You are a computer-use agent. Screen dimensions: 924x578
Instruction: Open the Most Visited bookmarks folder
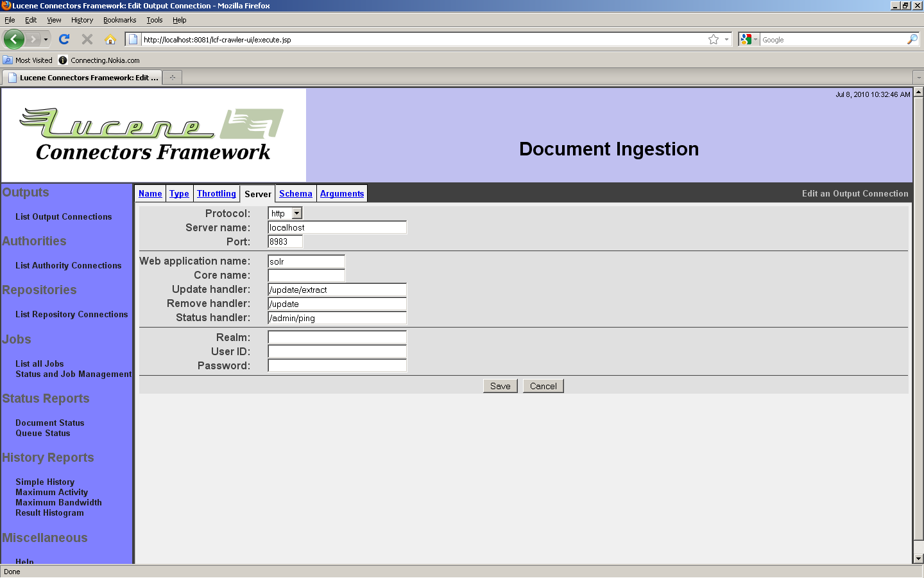[28, 60]
